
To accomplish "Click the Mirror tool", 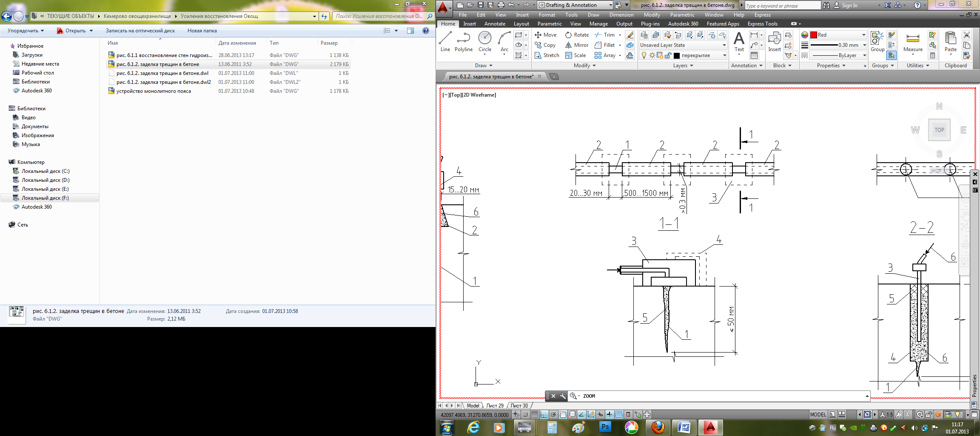I will pos(576,45).
